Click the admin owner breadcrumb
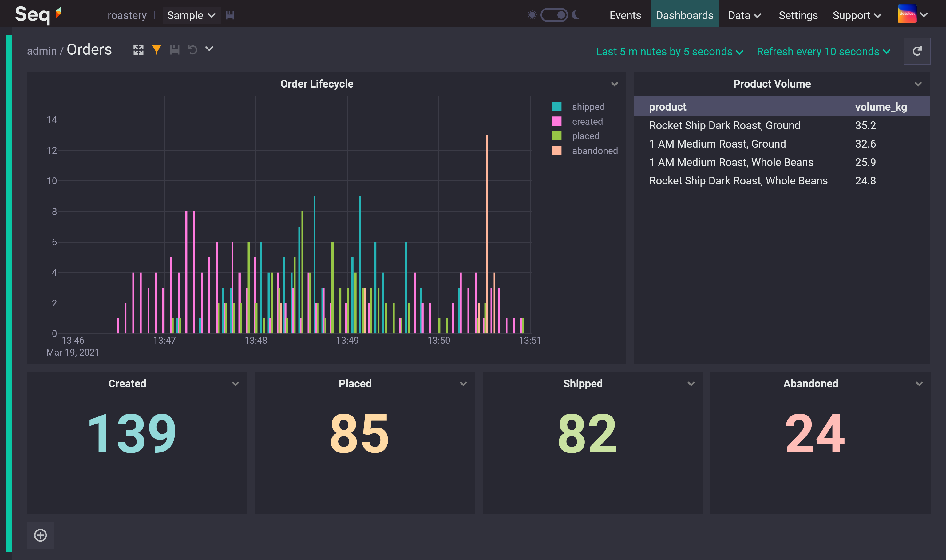The image size is (946, 560). (42, 51)
